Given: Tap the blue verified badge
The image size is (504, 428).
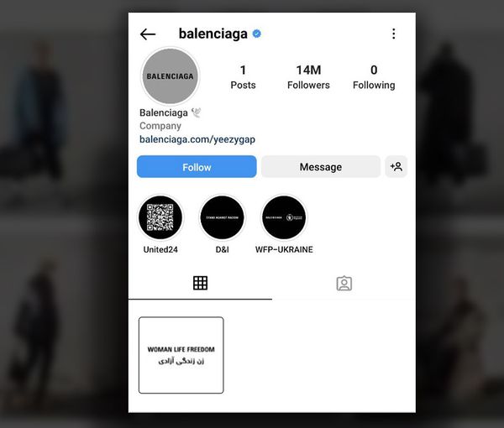Looking at the screenshot, I should click(256, 34).
